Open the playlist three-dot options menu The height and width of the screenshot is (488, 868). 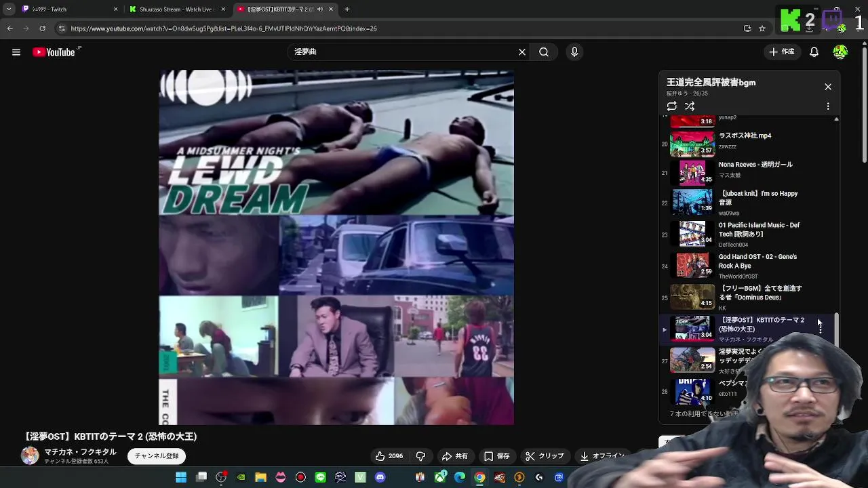[828, 106]
